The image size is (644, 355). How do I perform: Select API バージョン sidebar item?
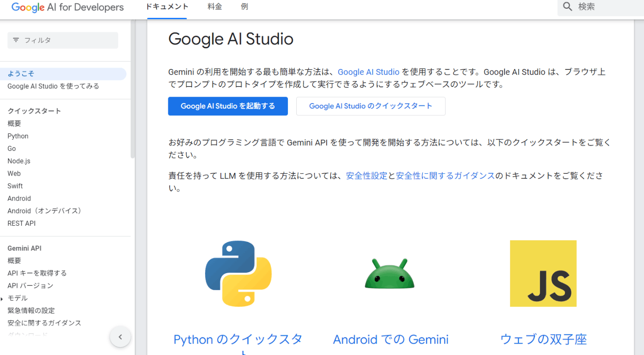30,286
